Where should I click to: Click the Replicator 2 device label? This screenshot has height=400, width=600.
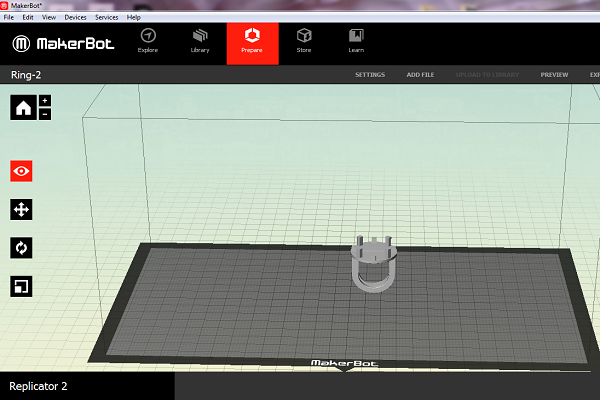coord(38,386)
